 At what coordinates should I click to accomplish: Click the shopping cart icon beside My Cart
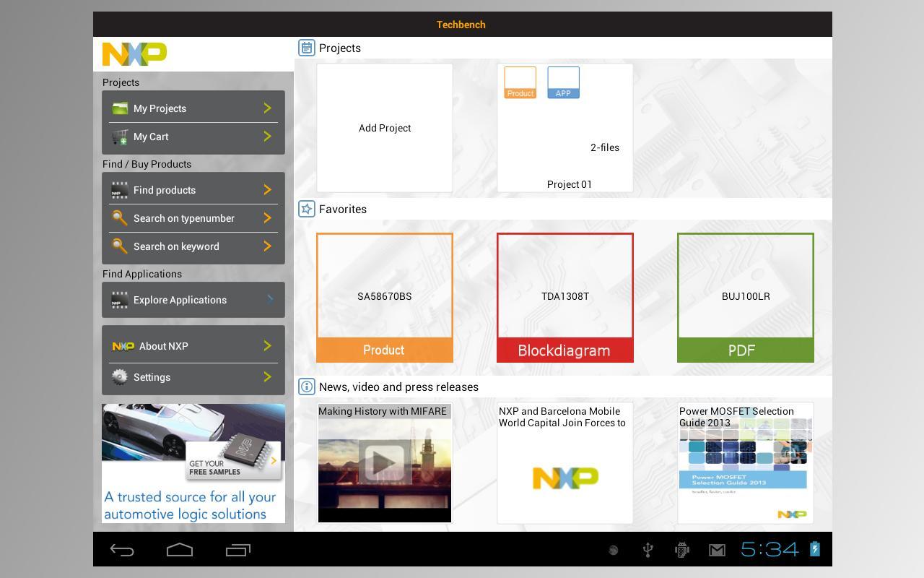(118, 137)
